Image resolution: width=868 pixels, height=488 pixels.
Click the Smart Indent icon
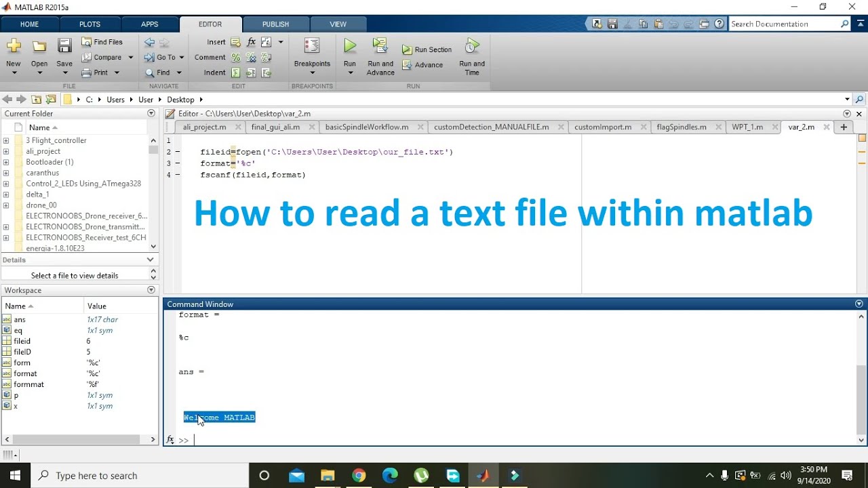pos(235,73)
